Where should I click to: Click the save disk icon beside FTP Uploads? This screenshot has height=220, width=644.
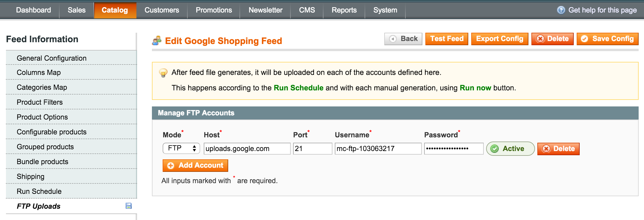pos(129,206)
